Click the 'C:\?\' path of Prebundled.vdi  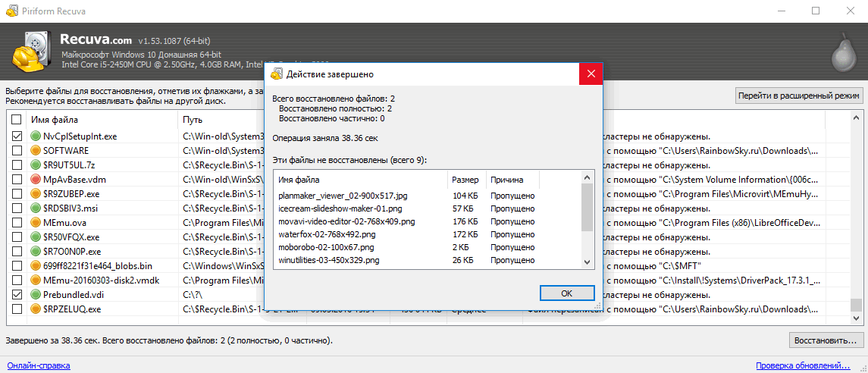pos(192,294)
